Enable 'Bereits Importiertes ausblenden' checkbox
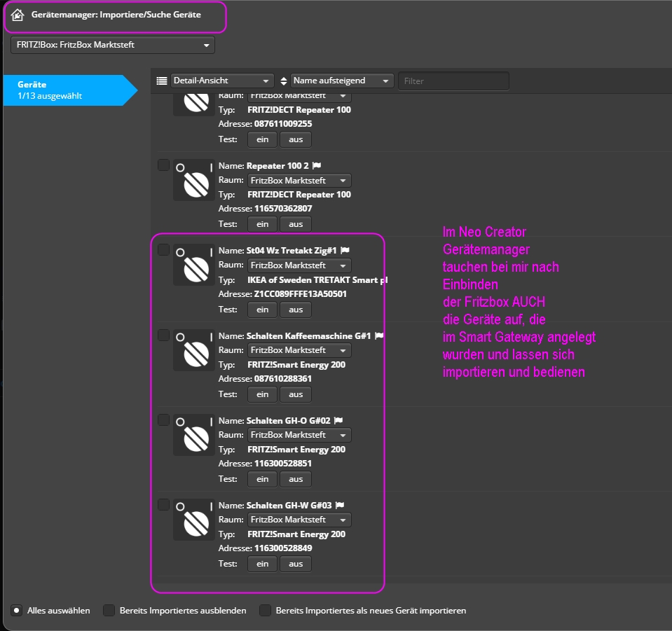 click(x=109, y=611)
